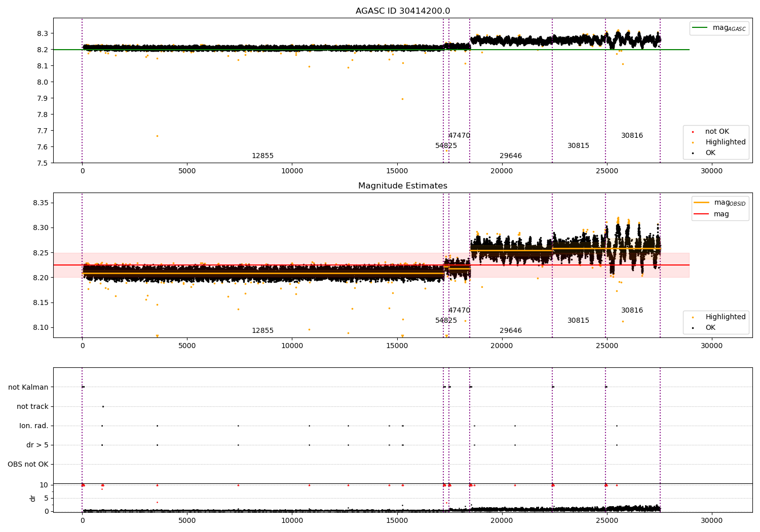Click obsid label 47470 in Magnitude Estimates panel
760x532 pixels.
click(x=459, y=311)
